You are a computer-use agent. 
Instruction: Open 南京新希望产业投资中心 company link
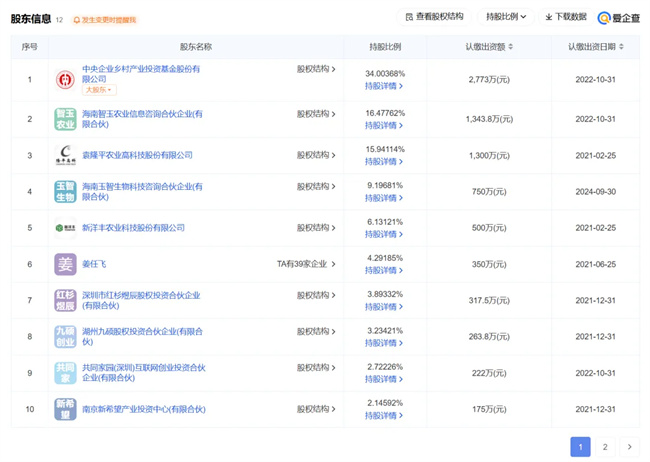tap(143, 409)
